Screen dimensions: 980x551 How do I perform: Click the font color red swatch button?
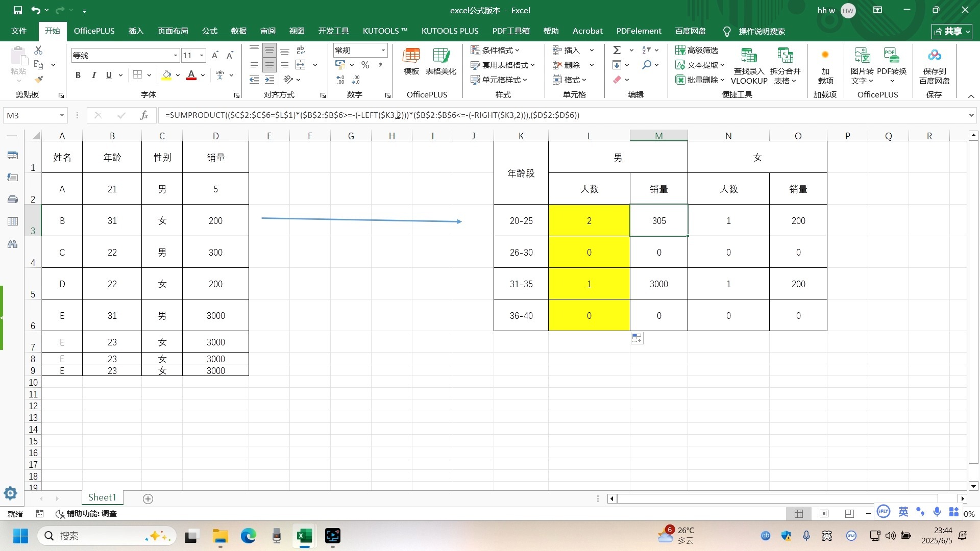[x=191, y=75]
